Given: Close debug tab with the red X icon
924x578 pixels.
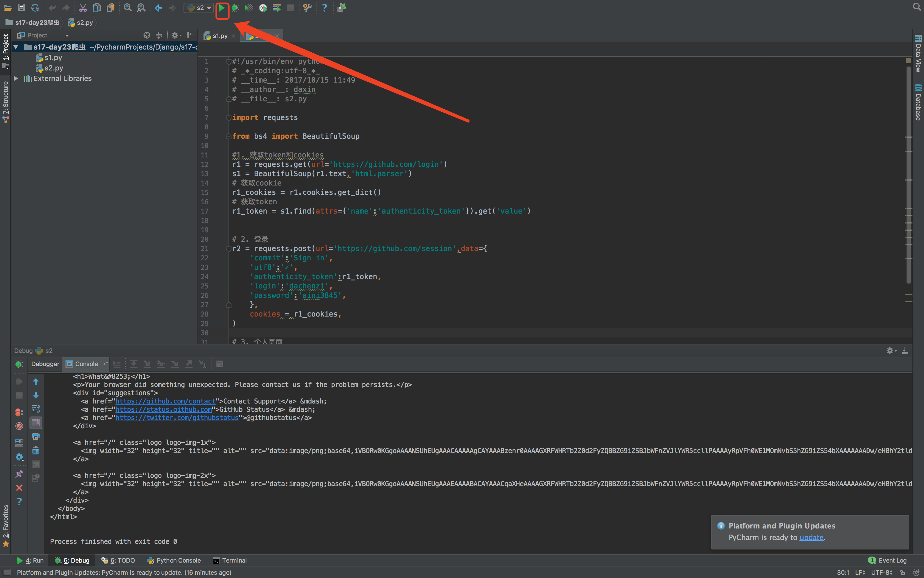Looking at the screenshot, I should click(x=19, y=488).
